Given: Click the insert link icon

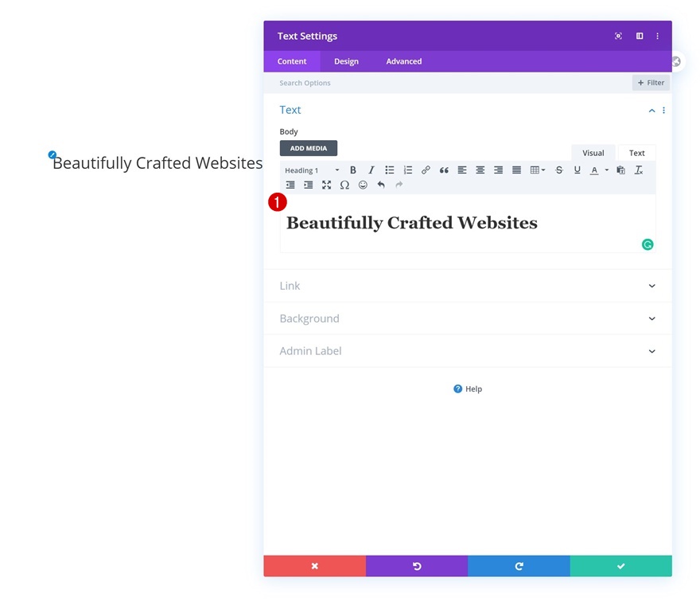Looking at the screenshot, I should [426, 170].
